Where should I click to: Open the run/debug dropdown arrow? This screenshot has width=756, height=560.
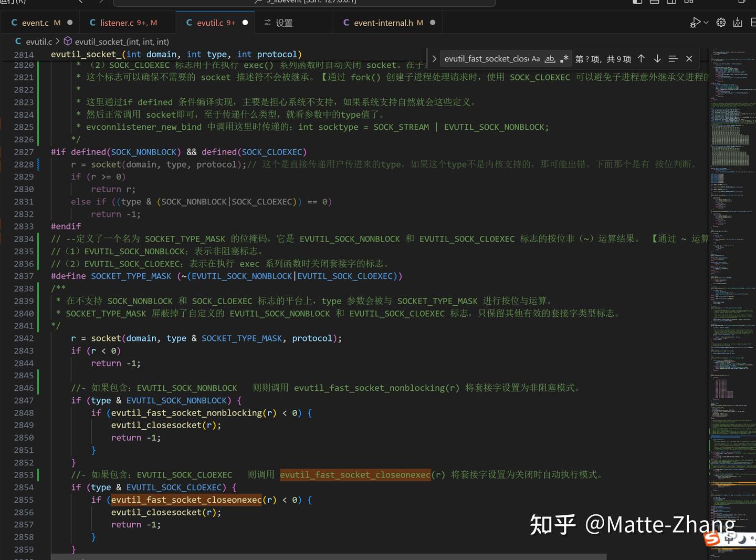pos(706,23)
